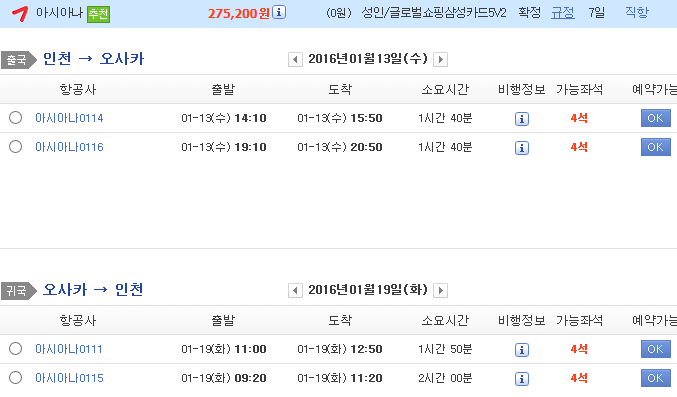Image resolution: width=677 pixels, height=397 pixels.
Task: Go to previous departure date arrow
Action: point(295,59)
